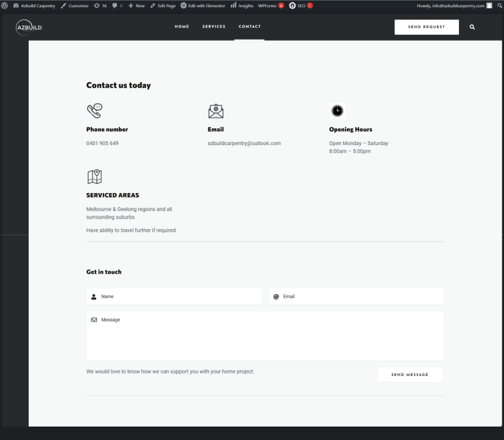504x440 pixels.
Task: Open Insights analytics menu
Action: [x=242, y=5]
